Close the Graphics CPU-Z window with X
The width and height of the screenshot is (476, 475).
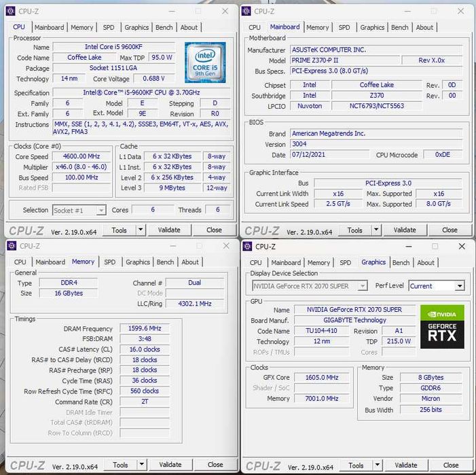(462, 246)
